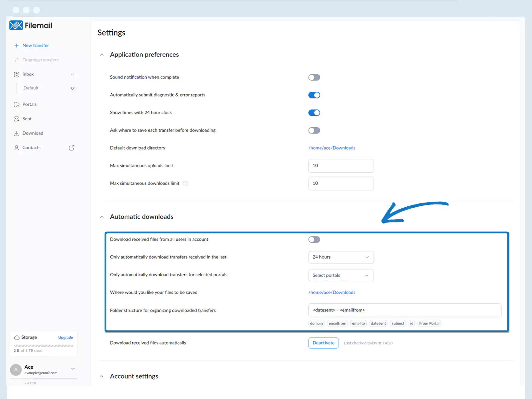
Task: Click the storage usage progress bar
Action: click(x=43, y=346)
